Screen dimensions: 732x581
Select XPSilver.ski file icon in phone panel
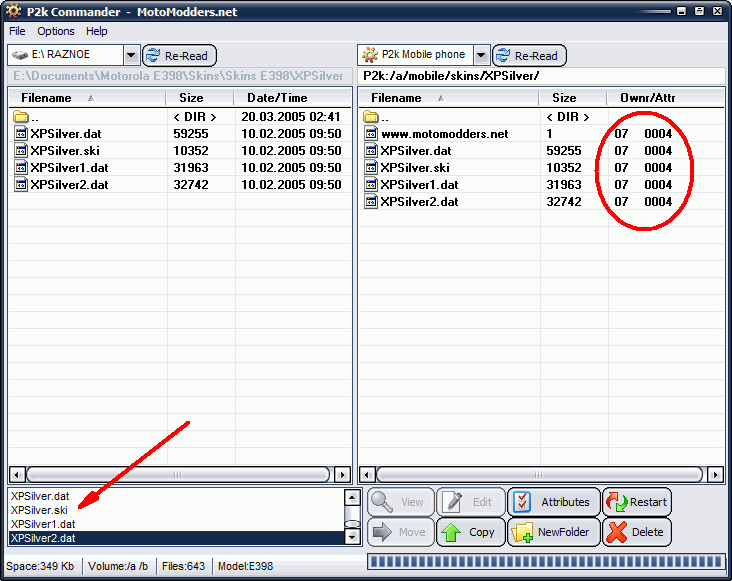371,168
